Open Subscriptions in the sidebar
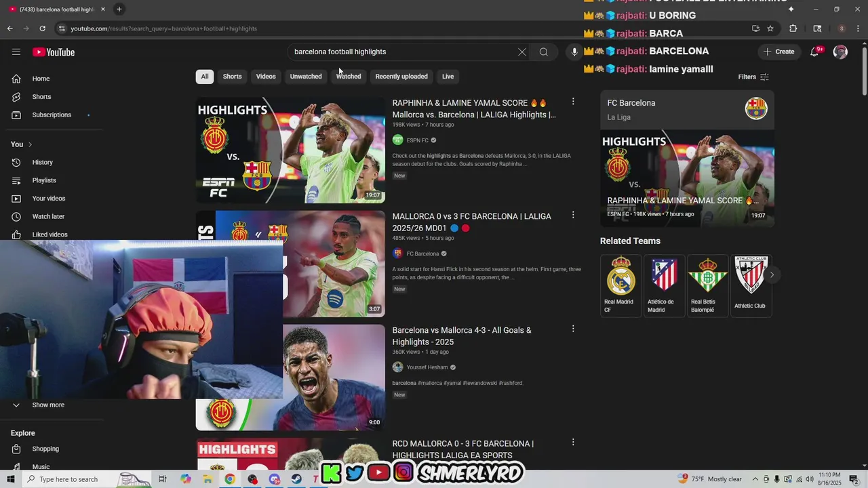The height and width of the screenshot is (488, 868). 52,115
